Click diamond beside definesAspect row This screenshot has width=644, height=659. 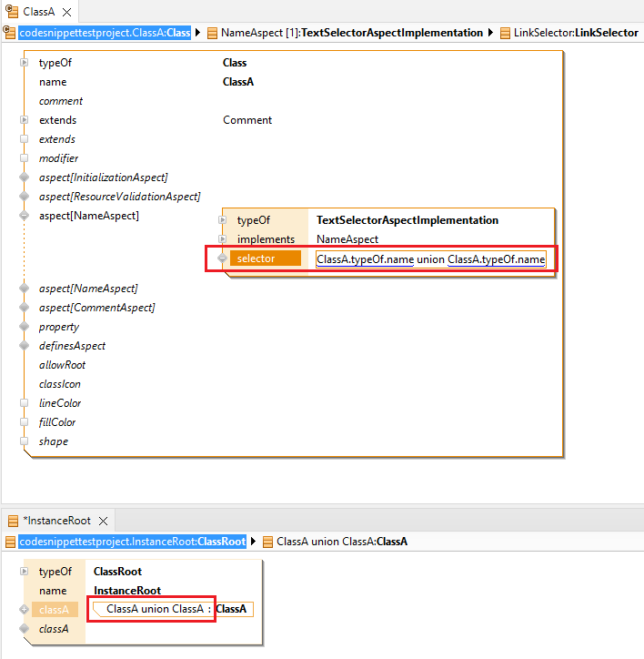pyautogui.click(x=24, y=346)
